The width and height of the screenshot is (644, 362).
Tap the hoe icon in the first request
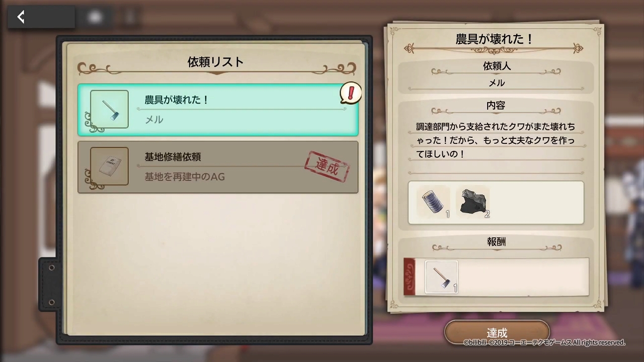click(109, 110)
